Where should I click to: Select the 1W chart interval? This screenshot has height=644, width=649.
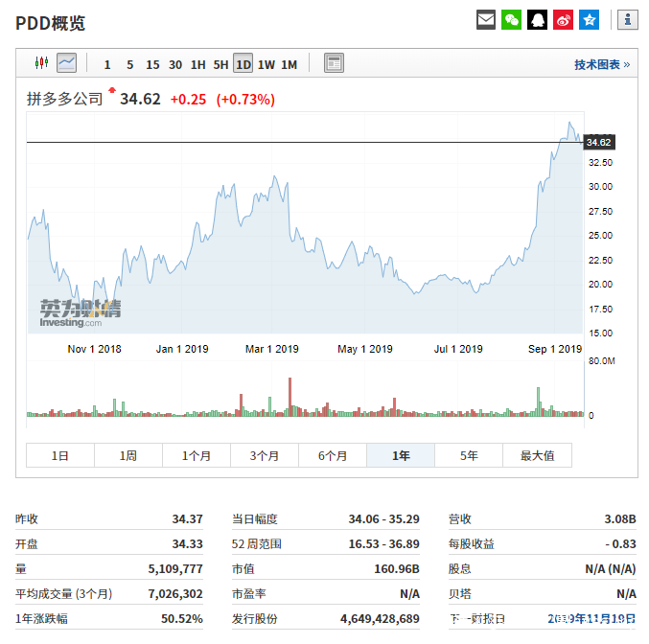(x=267, y=64)
